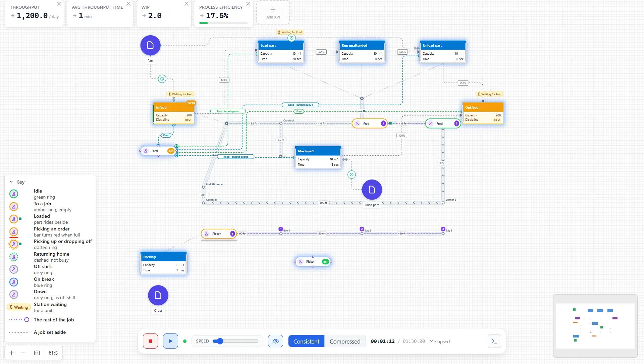Click the fit-to-screen icon

(37, 353)
